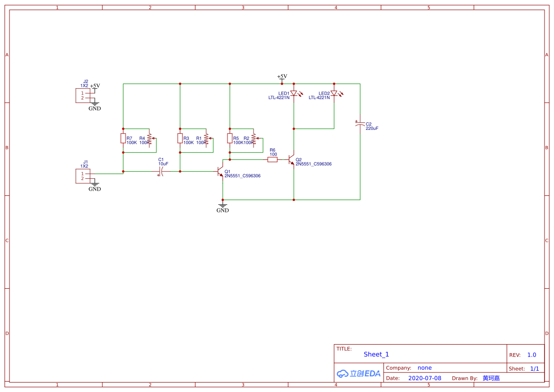Click the Company value none

tap(425, 368)
